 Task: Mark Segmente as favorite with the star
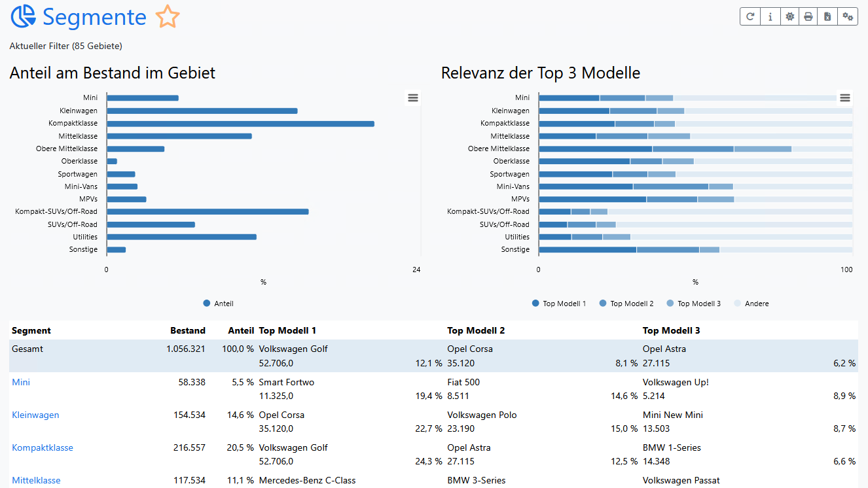pyautogui.click(x=168, y=16)
